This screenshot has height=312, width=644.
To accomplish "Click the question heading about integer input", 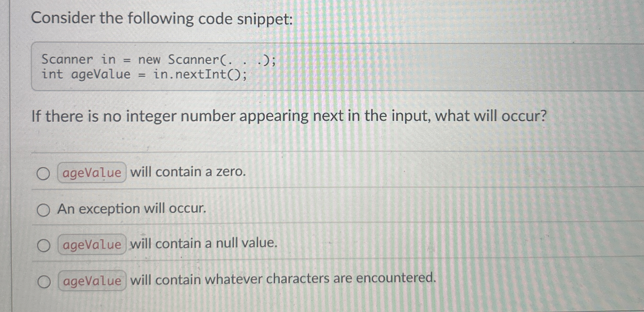I will pos(286,116).
